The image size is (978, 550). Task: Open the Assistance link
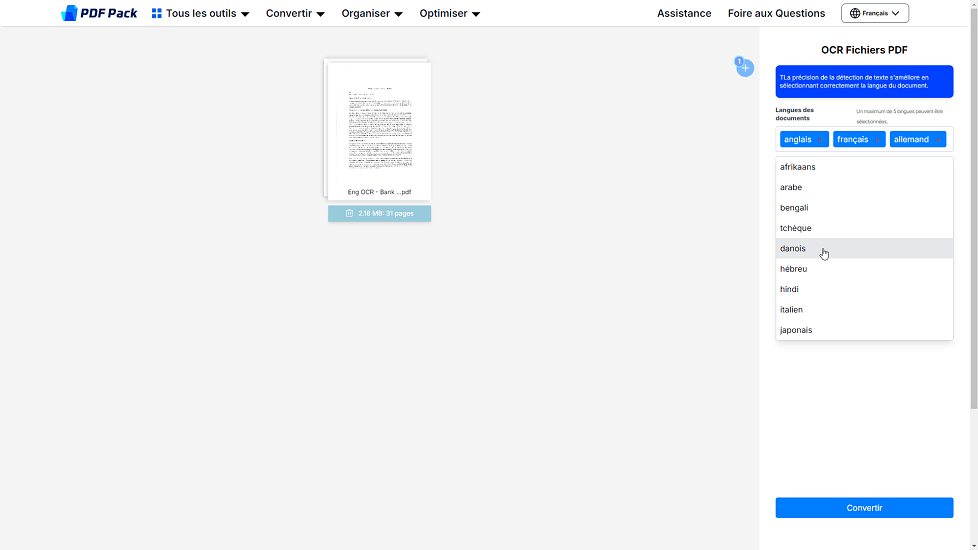click(x=684, y=13)
